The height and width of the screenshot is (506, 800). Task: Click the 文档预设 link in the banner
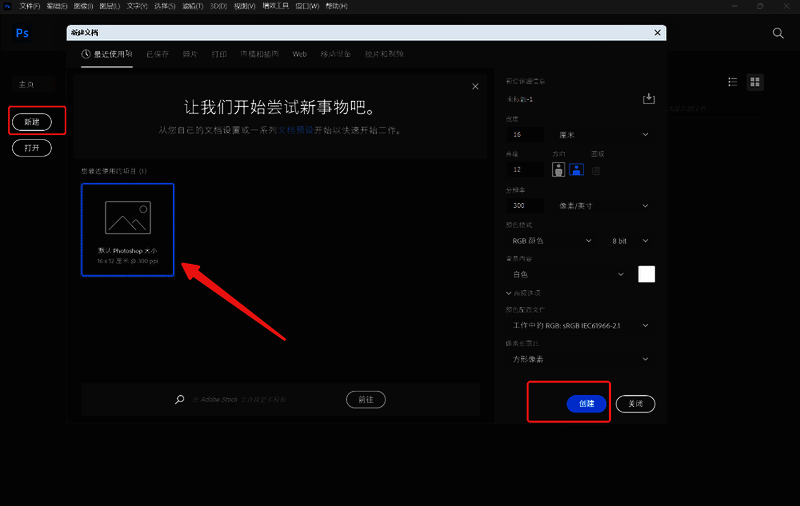[295, 130]
